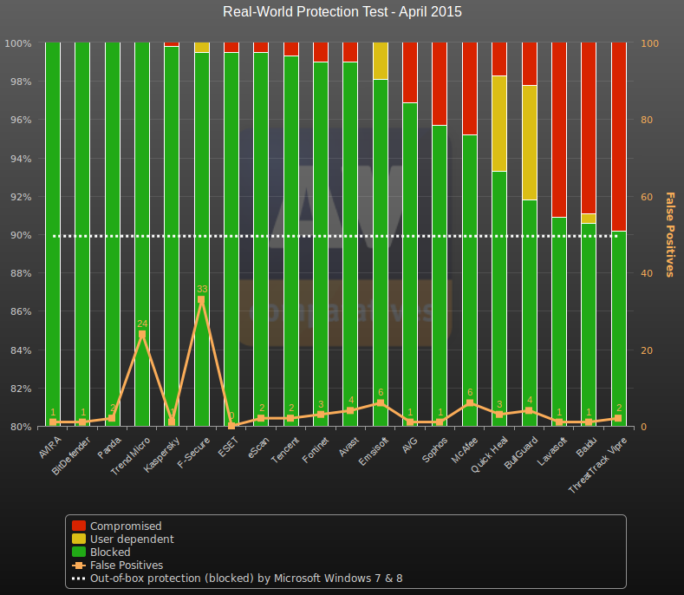Click ThreatTrack Vipre's red compromised bar segment
Image resolution: width=684 pixels, height=595 pixels.
point(619,137)
